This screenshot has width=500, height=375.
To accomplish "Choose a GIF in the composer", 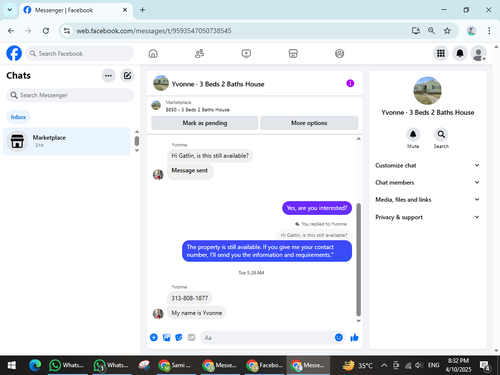I will (x=191, y=337).
